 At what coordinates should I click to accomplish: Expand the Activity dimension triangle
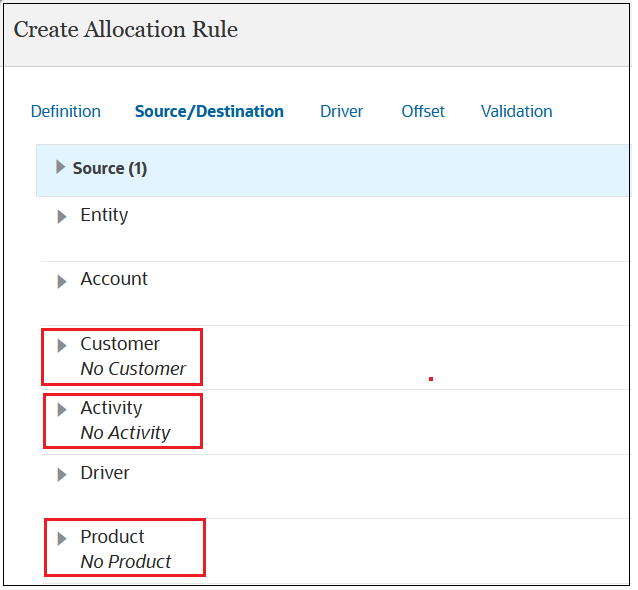pyautogui.click(x=62, y=410)
